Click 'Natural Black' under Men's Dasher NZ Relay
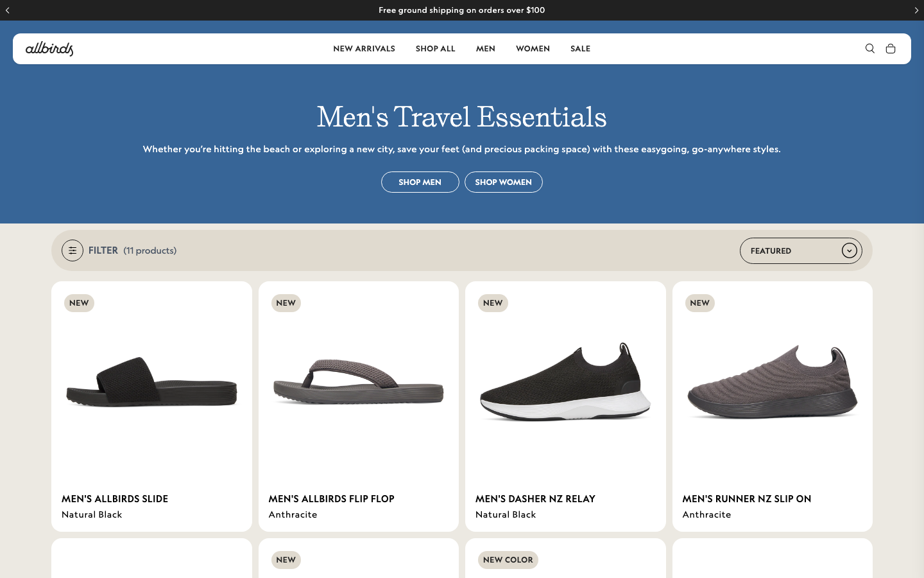Image resolution: width=924 pixels, height=578 pixels. click(x=506, y=514)
